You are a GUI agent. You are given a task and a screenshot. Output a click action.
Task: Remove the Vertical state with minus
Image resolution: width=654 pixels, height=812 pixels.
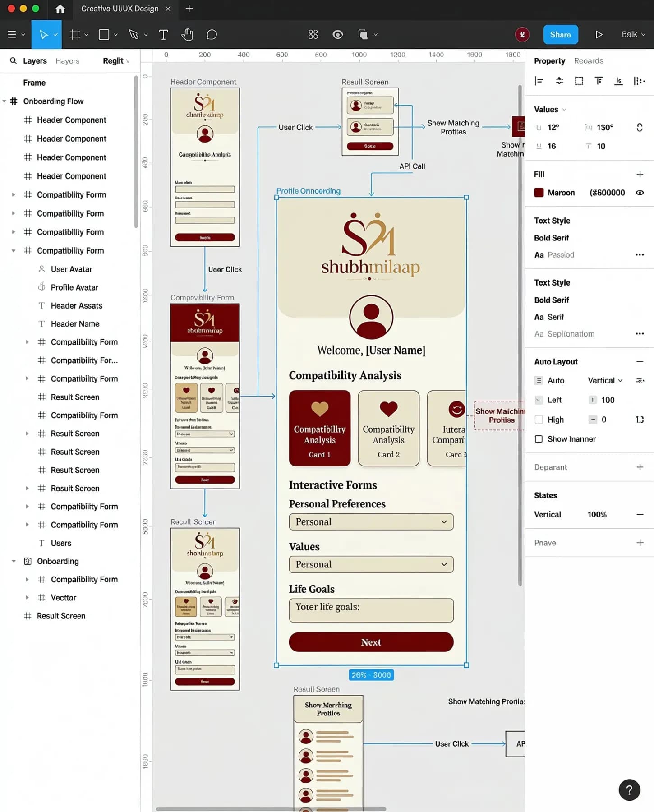point(640,514)
